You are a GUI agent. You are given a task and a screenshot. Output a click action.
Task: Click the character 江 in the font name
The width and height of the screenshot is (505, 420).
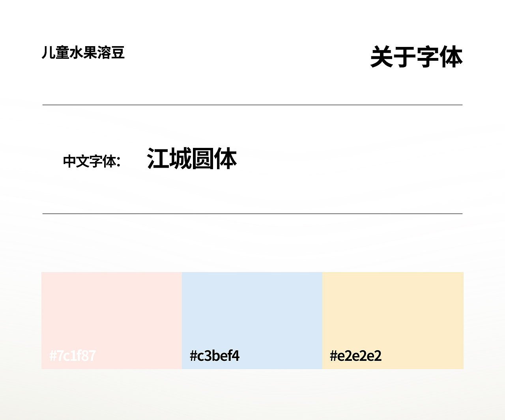(158, 159)
